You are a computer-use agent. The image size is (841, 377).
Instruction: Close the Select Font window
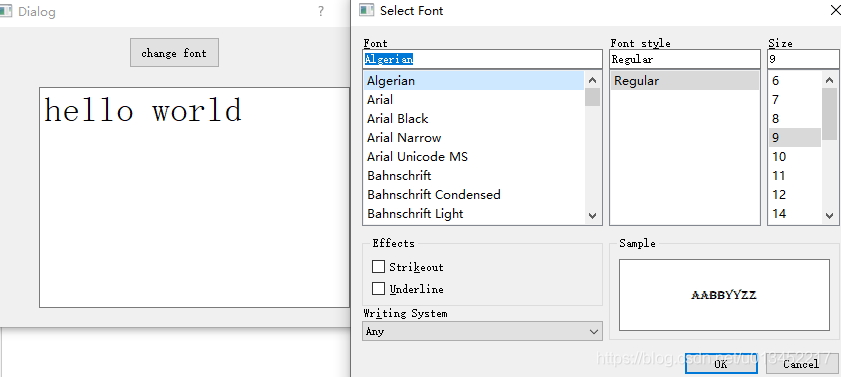(835, 10)
